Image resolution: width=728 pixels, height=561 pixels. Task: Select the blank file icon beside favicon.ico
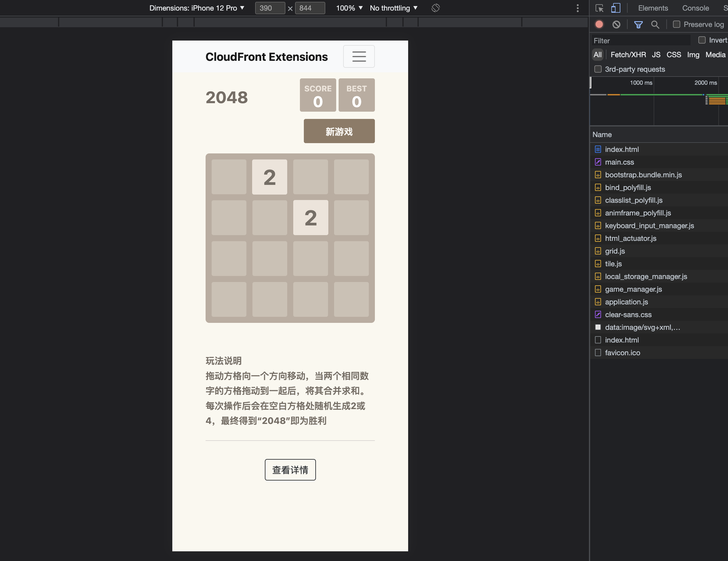pos(598,353)
